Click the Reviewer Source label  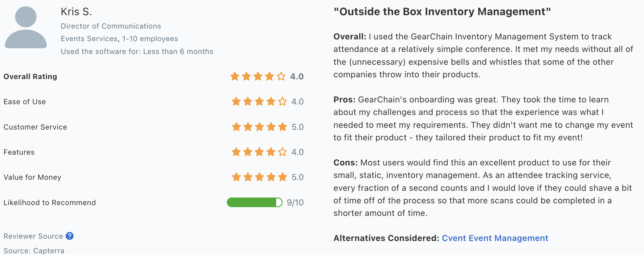[33, 236]
